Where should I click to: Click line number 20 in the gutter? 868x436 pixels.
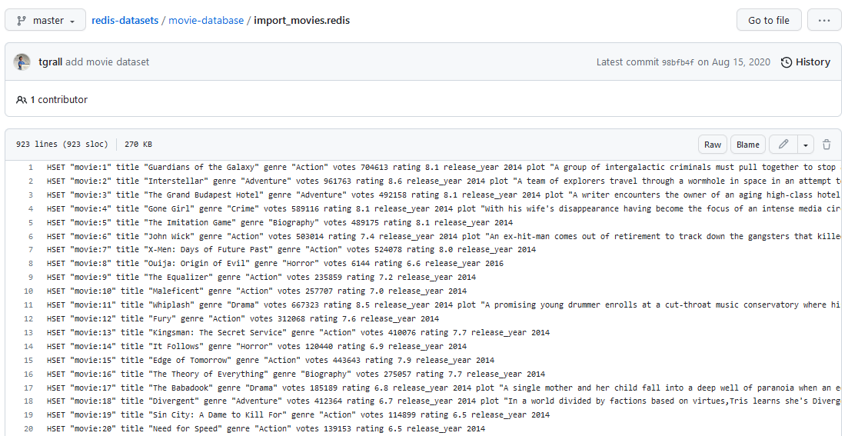tap(28, 429)
